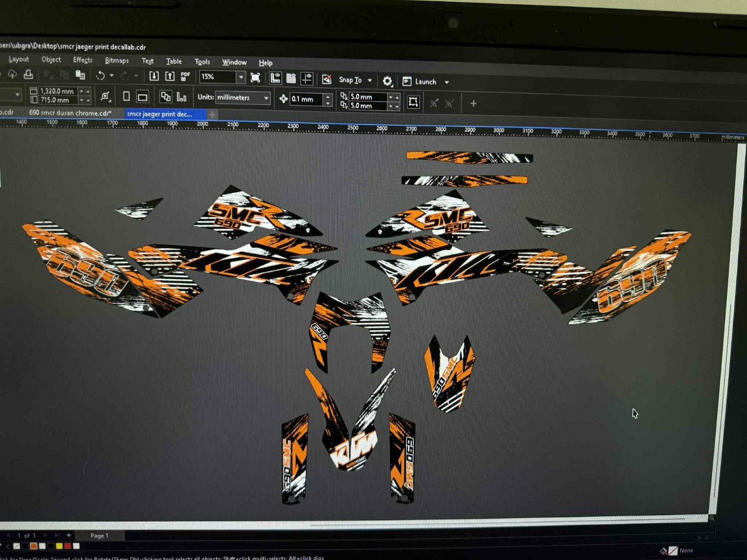The image size is (747, 560).
Task: Open the Options gear icon
Action: click(x=387, y=81)
